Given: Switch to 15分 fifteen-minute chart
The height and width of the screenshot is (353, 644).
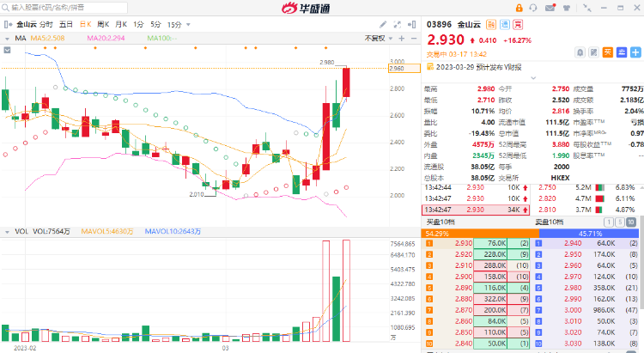Looking at the screenshot, I should pyautogui.click(x=174, y=25).
